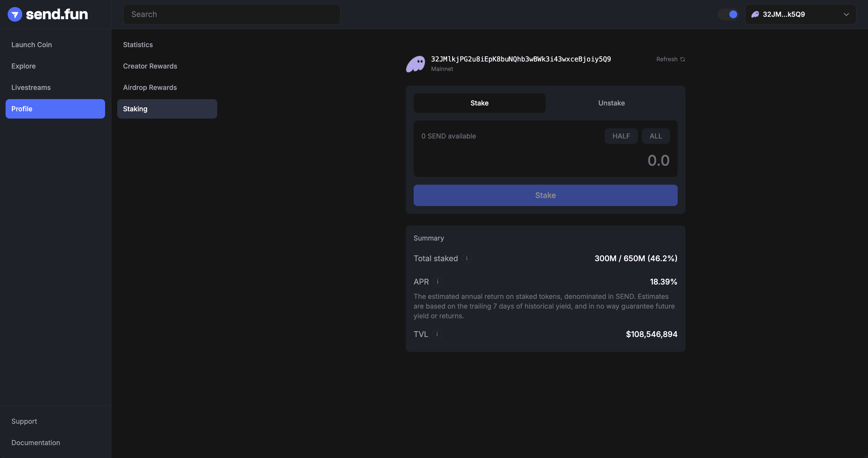868x458 pixels.
Task: Navigate to Explore in the sidebar
Action: click(23, 66)
